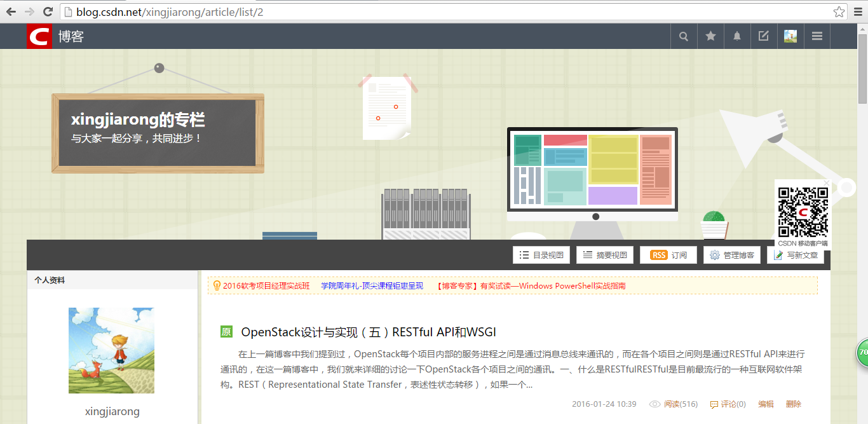
Task: Bookmark this page with star icon
Action: [x=839, y=11]
